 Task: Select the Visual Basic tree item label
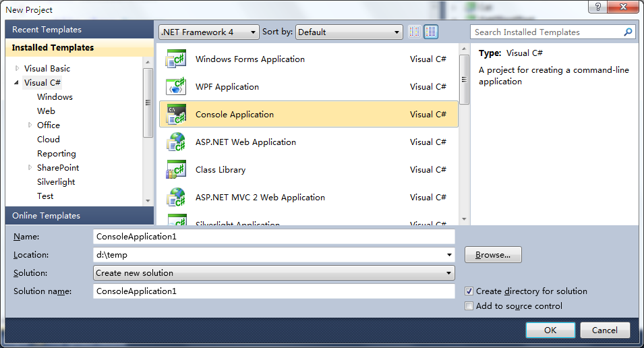pos(47,68)
